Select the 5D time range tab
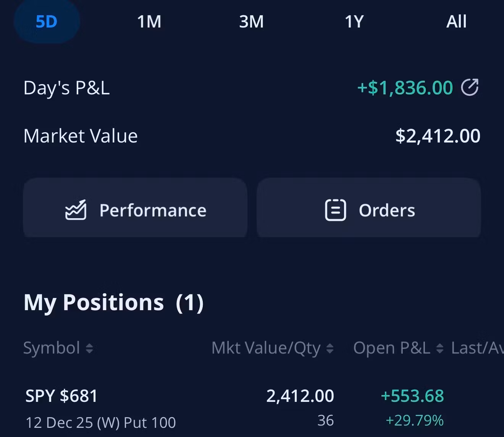 click(x=47, y=21)
